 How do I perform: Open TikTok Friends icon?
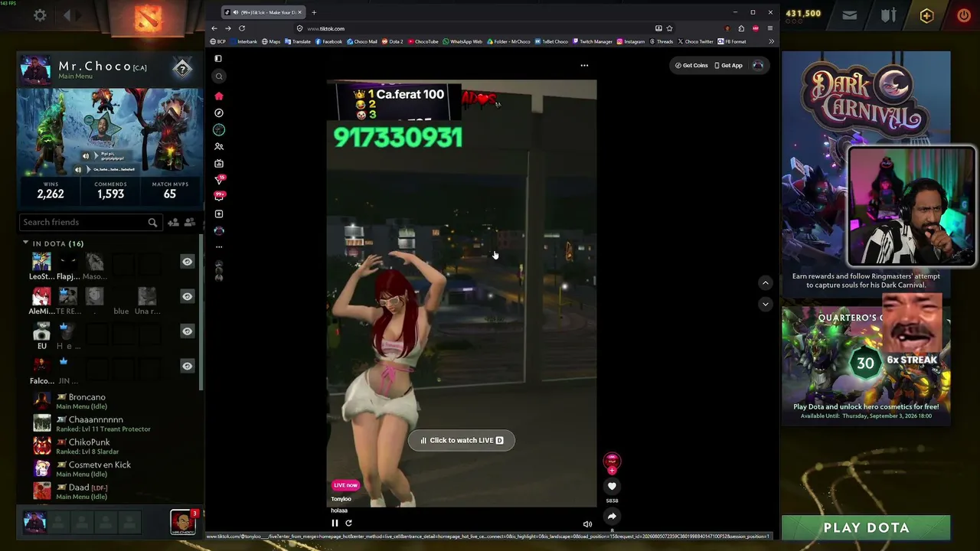219,146
